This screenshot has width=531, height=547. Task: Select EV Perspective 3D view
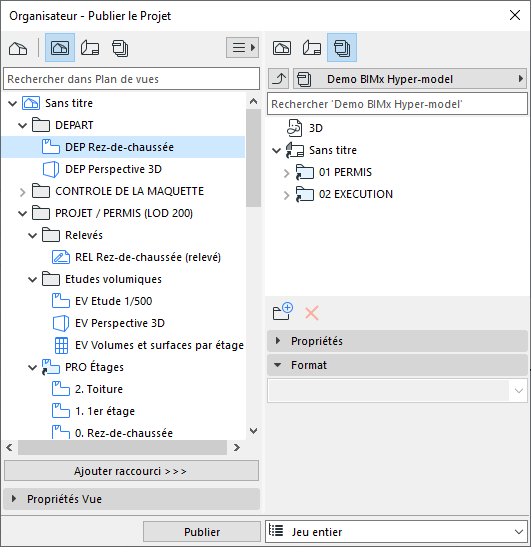click(120, 323)
